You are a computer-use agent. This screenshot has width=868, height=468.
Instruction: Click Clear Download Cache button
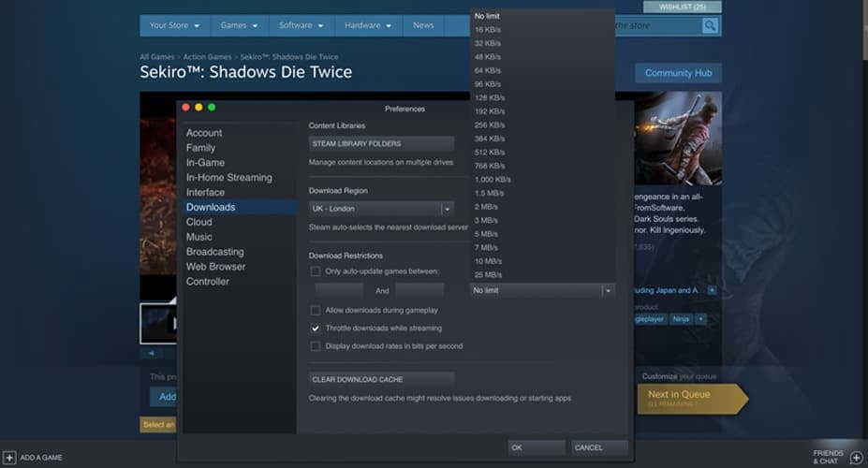381,379
